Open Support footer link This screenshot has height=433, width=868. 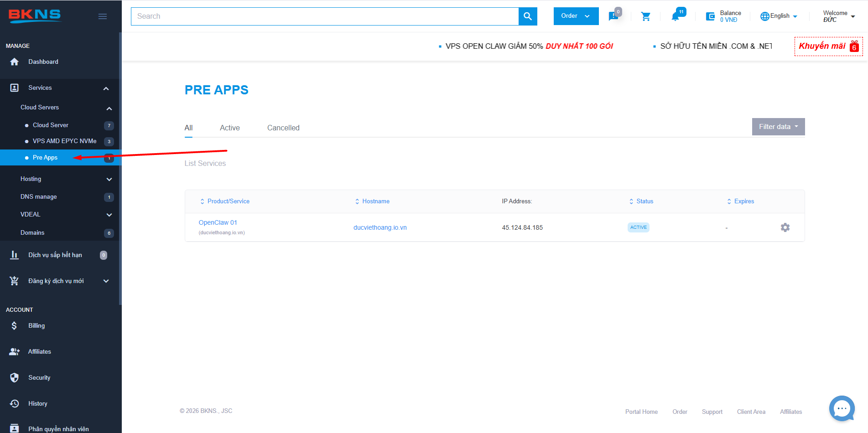[x=712, y=412]
